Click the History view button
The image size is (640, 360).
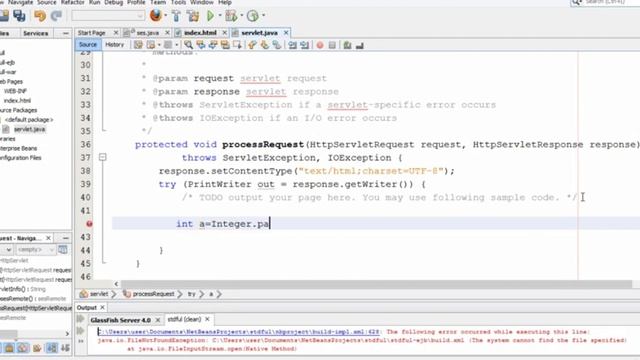pyautogui.click(x=114, y=44)
